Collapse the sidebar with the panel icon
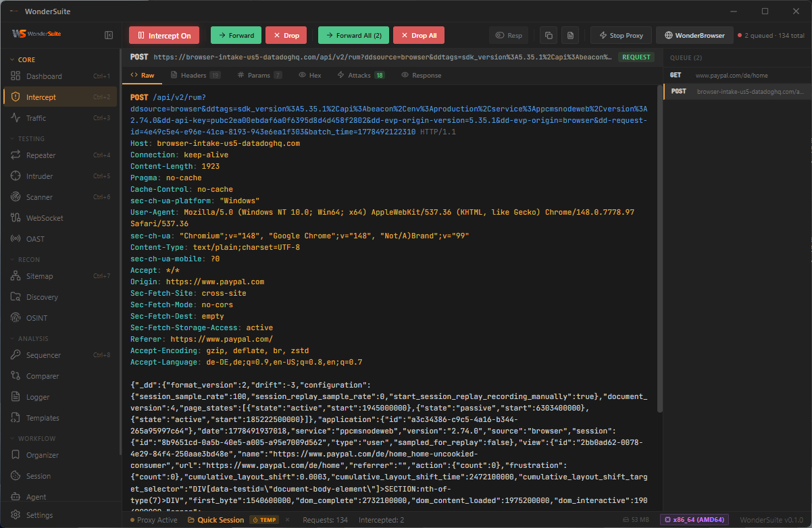Screen dimensions: 812x528 pyautogui.click(x=109, y=35)
